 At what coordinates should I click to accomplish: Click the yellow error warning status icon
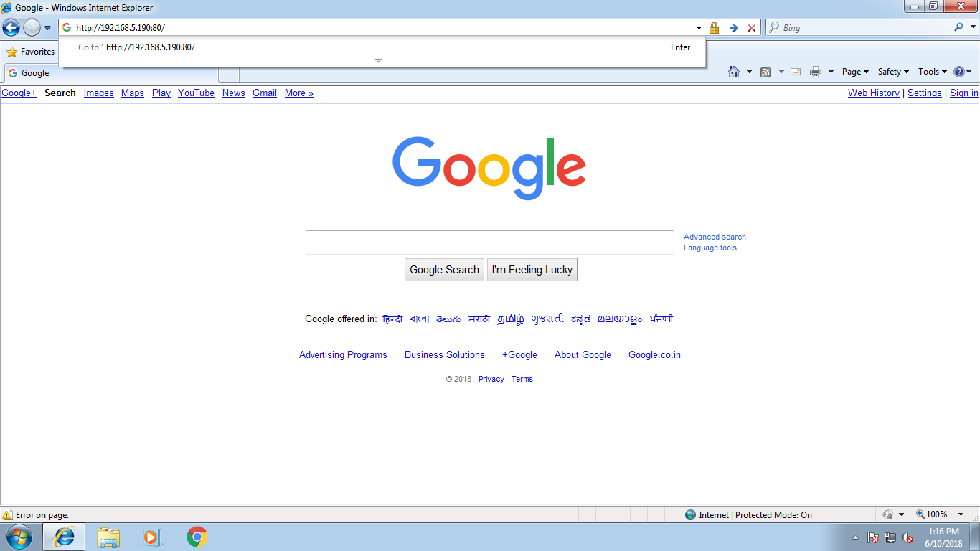tap(8, 514)
